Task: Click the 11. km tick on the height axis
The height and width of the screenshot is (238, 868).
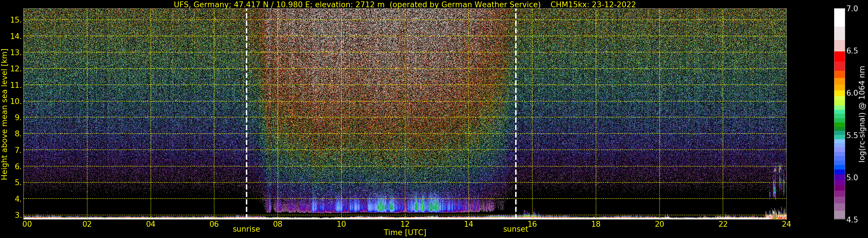Action: tap(16, 85)
